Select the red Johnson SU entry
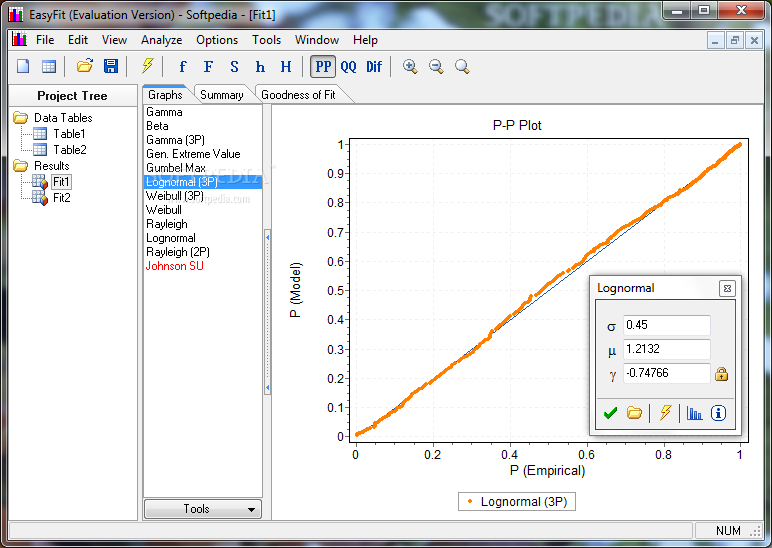Image resolution: width=772 pixels, height=548 pixels. point(203,266)
